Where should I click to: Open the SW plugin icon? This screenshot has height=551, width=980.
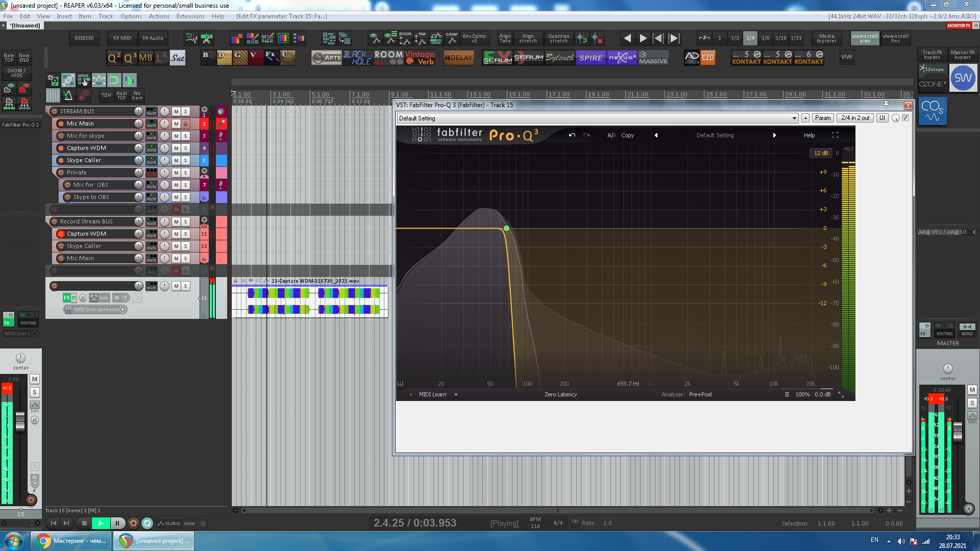click(x=963, y=78)
